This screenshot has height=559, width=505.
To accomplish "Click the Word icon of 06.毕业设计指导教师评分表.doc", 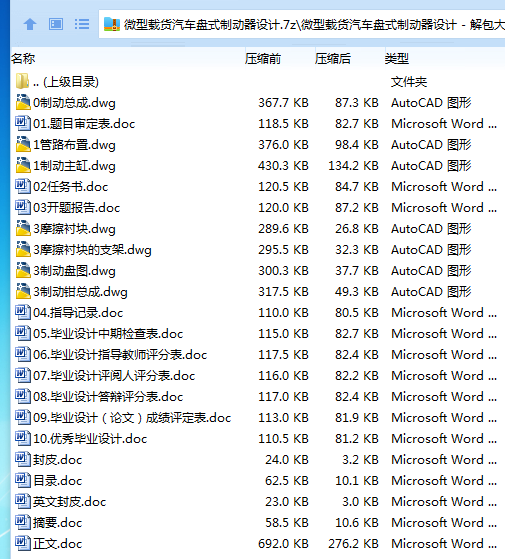I will [x=23, y=354].
